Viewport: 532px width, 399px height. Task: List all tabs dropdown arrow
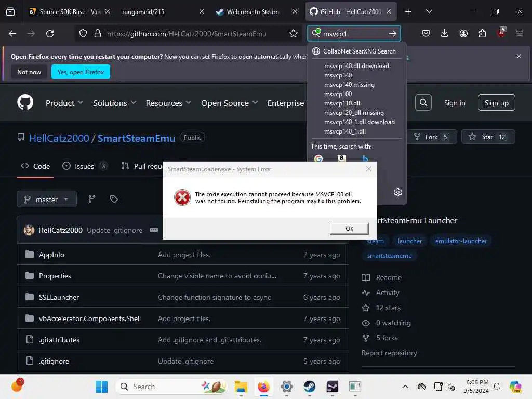pos(429,11)
